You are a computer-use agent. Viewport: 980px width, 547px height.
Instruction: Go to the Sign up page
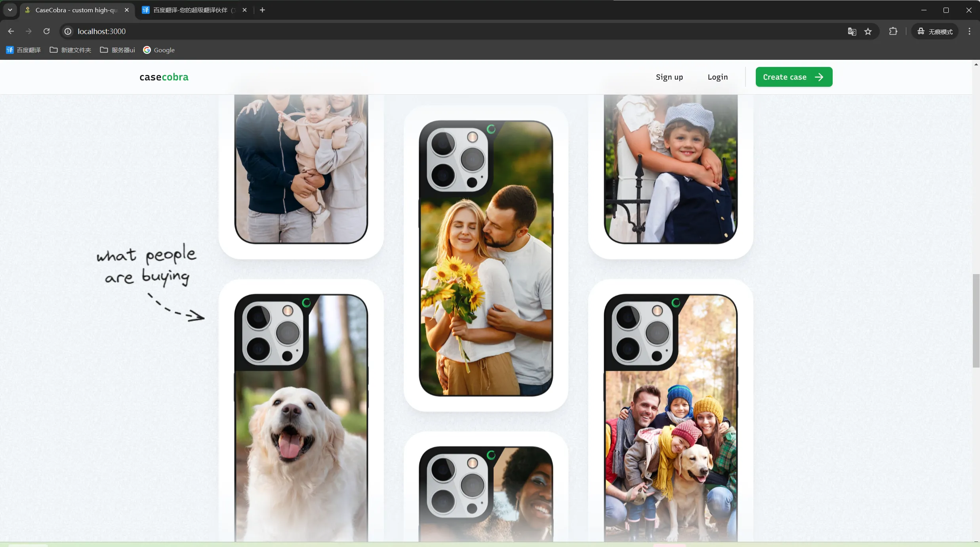pos(669,77)
